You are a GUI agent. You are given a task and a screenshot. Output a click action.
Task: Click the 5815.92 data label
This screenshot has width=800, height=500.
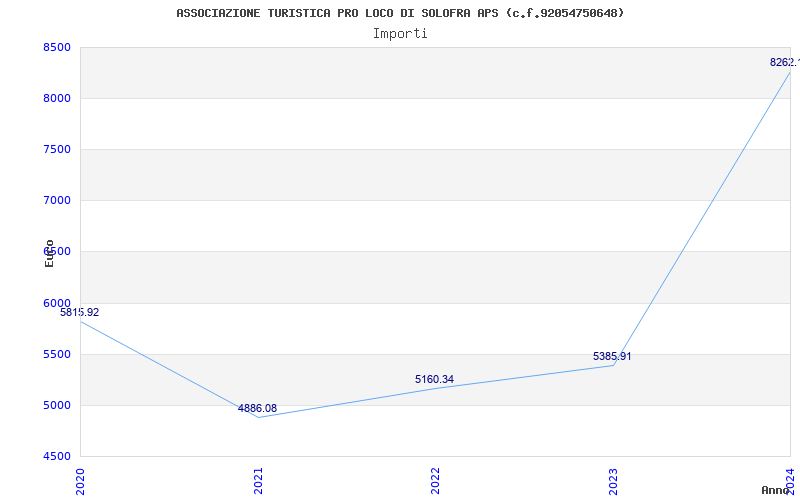tap(80, 312)
